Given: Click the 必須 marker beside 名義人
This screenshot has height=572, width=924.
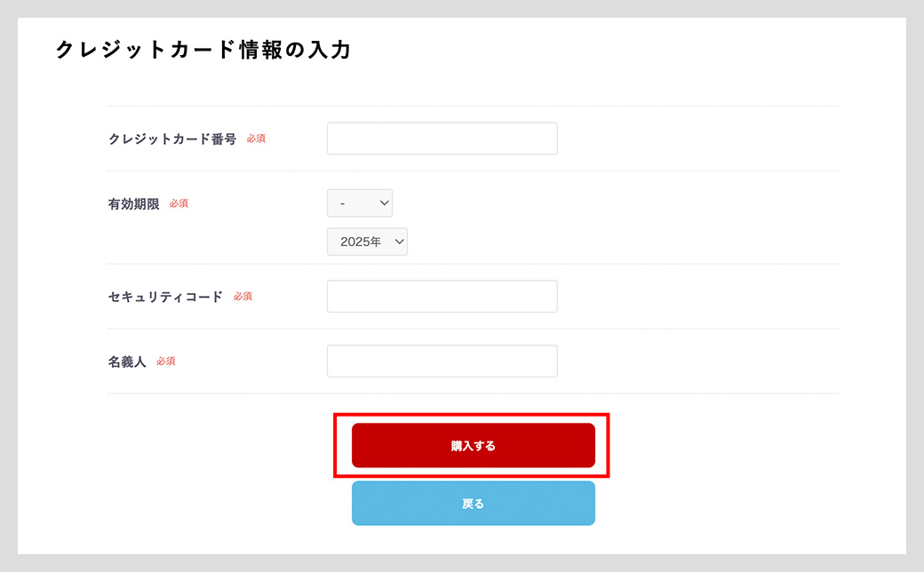Looking at the screenshot, I should (x=165, y=361).
